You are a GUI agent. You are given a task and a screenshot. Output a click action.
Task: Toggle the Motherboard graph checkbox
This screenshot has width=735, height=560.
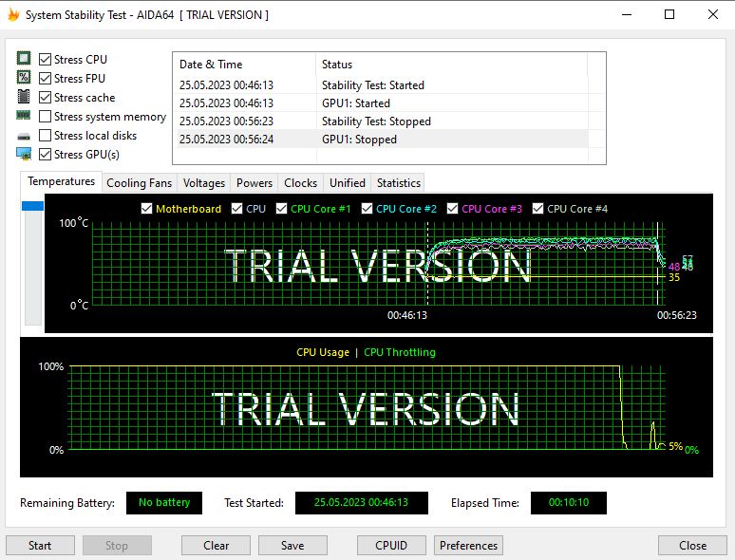pyautogui.click(x=147, y=209)
